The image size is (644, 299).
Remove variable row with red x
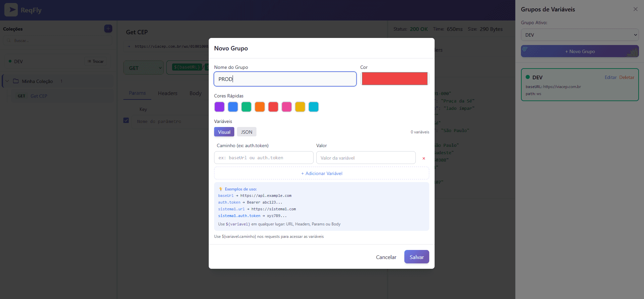point(424,158)
